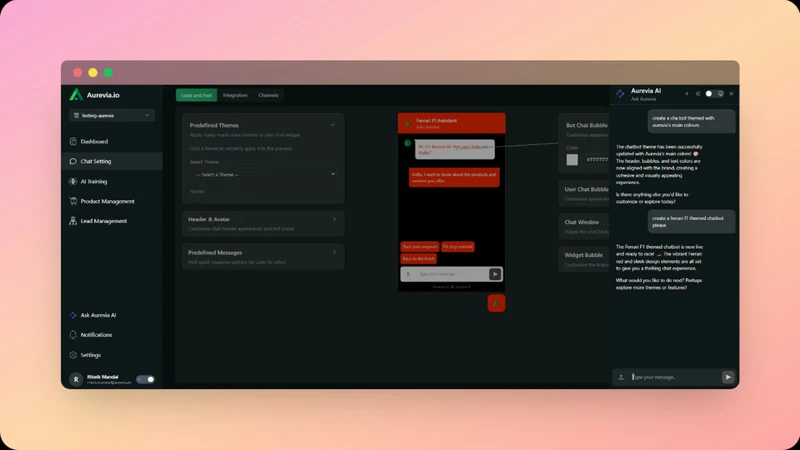Open Notifications bell icon
Image resolution: width=800 pixels, height=450 pixels.
(x=73, y=335)
